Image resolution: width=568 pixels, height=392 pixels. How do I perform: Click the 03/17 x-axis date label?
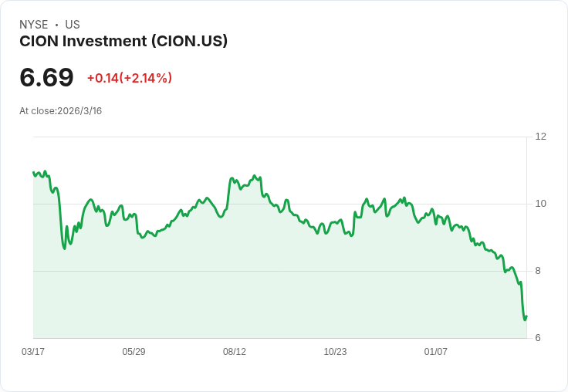pyautogui.click(x=33, y=351)
